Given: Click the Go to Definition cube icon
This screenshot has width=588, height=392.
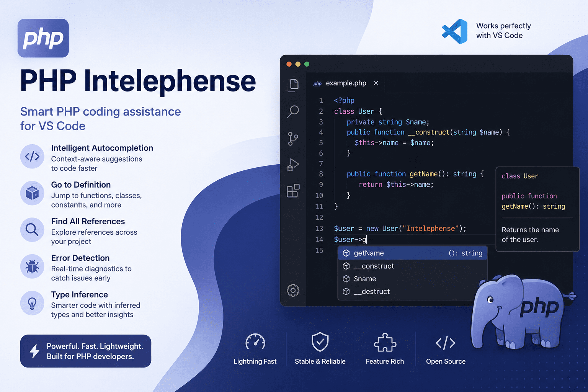Looking at the screenshot, I should 32,193.
